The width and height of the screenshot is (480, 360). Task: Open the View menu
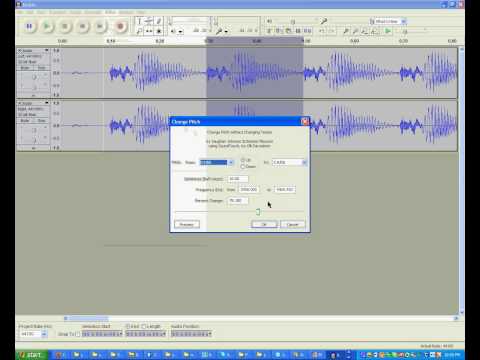(41, 12)
